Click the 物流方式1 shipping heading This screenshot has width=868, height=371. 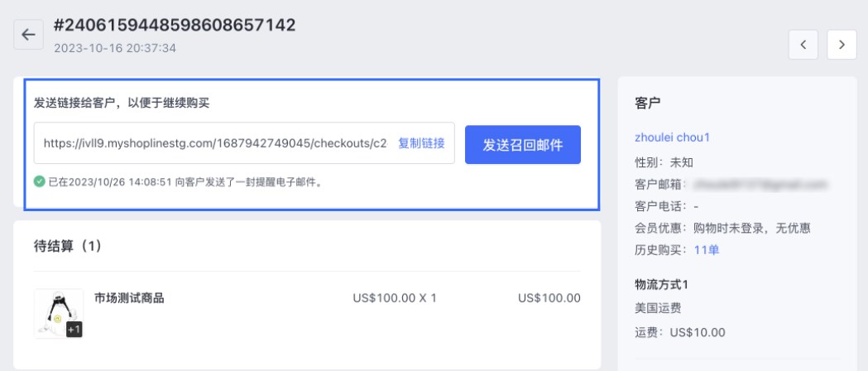click(661, 285)
